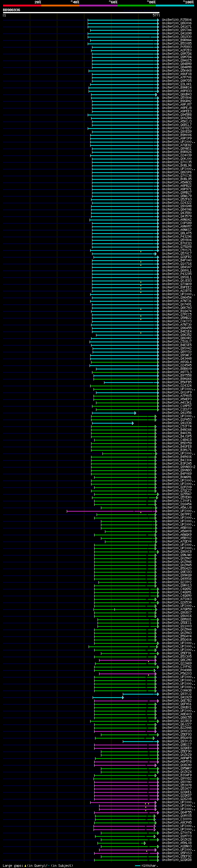Click hit label UniRef100_Q43448
Image resolution: width=197 pixels, height=868 pixels.
177,358
